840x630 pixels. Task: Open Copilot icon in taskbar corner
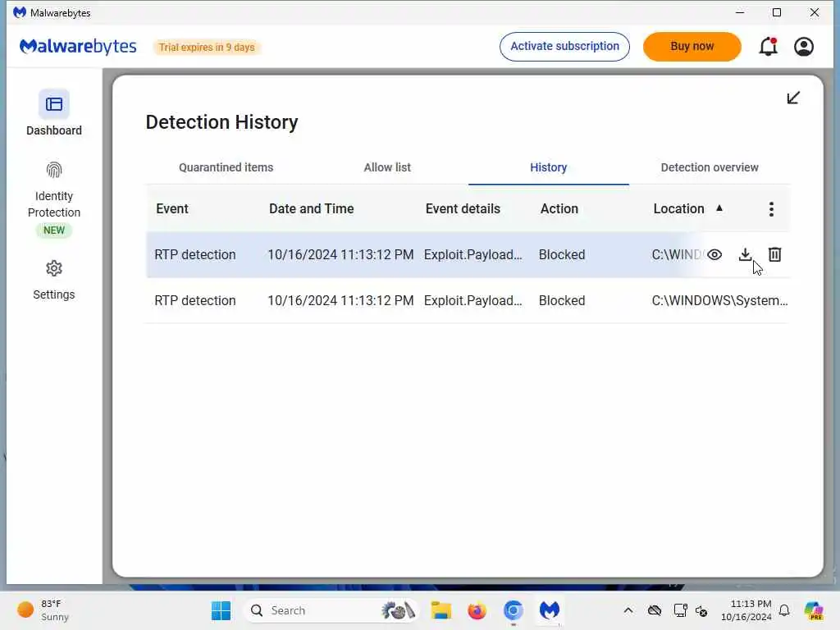coord(813,610)
